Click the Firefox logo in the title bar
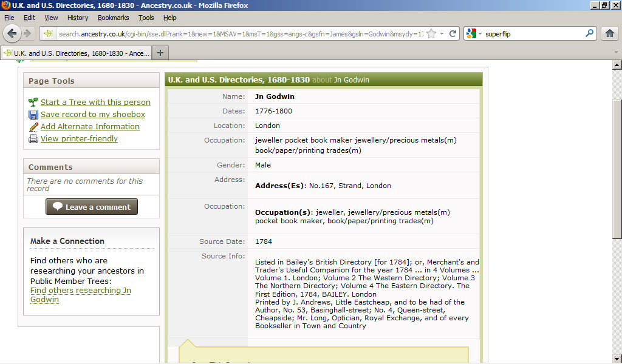The image size is (622, 364). click(x=5, y=5)
